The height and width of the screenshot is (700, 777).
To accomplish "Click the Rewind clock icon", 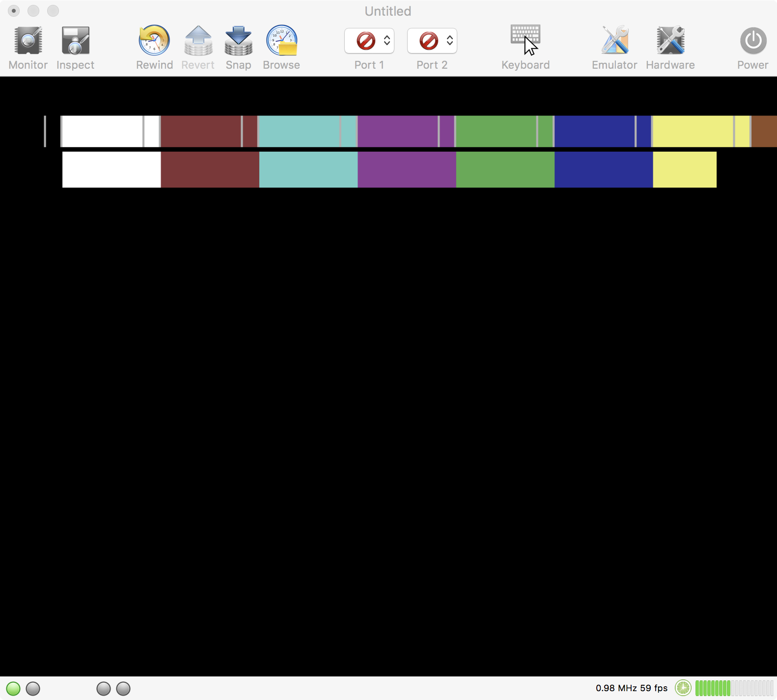I will pos(154,40).
